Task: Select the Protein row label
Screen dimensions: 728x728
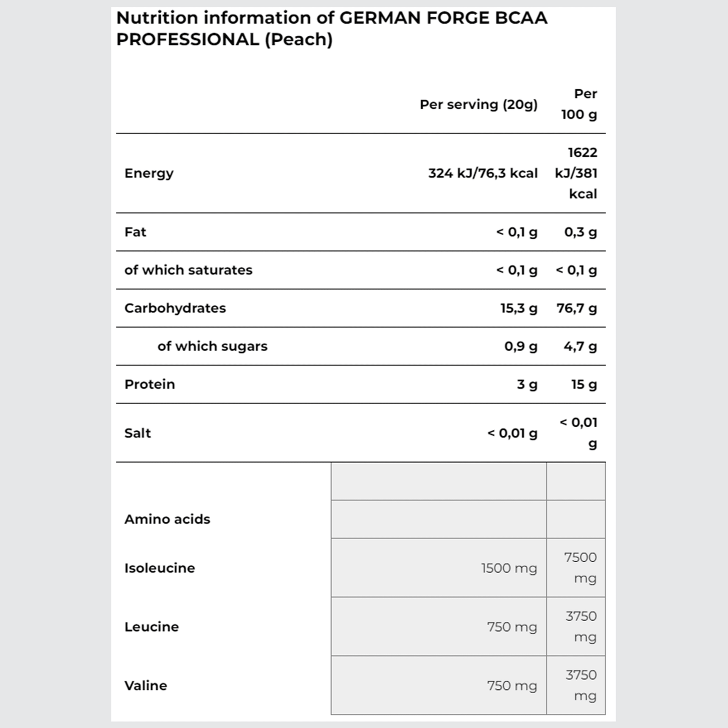Action: point(150,384)
